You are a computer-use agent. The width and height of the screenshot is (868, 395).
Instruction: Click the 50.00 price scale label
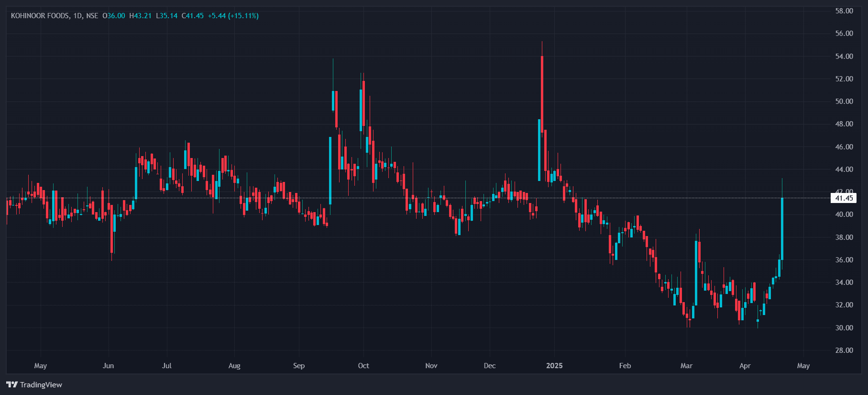click(x=844, y=101)
